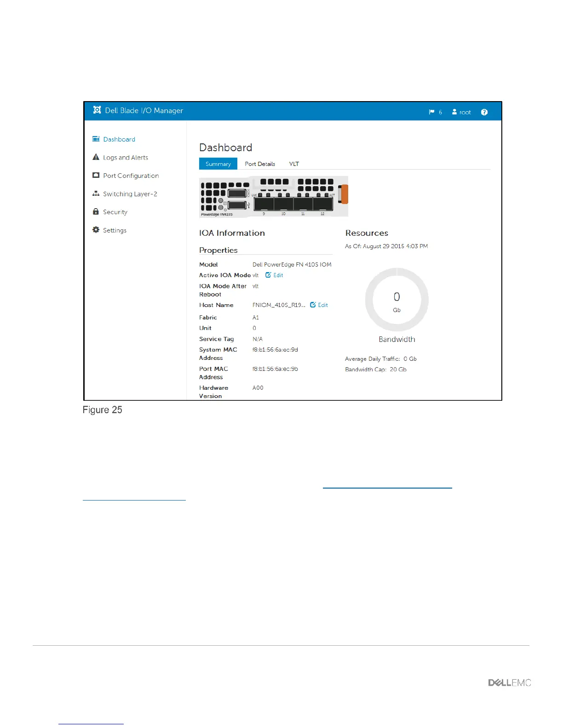Click system MAC f8:b1:56:6a:ec:9d

pos(275,350)
